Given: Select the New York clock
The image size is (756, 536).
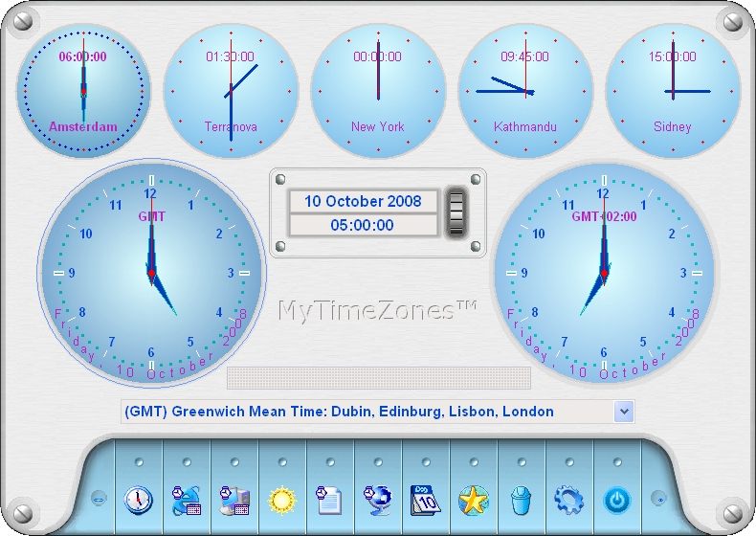Looking at the screenshot, I should click(x=378, y=90).
